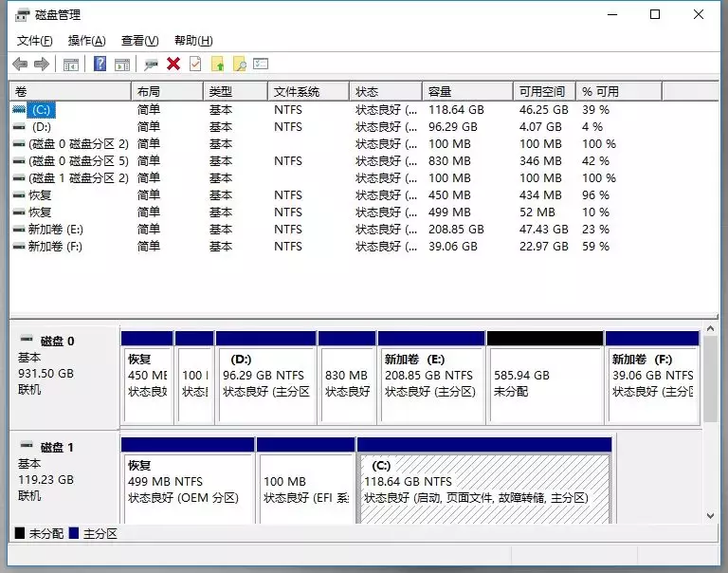Open the 查看(V) menu
Screen dimensions: 728x573
click(139, 41)
